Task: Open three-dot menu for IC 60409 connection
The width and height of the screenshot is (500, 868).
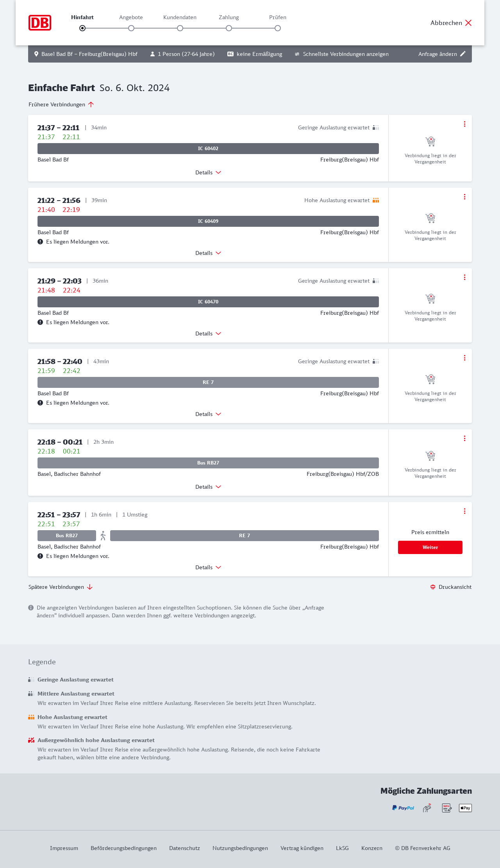Action: [x=464, y=197]
